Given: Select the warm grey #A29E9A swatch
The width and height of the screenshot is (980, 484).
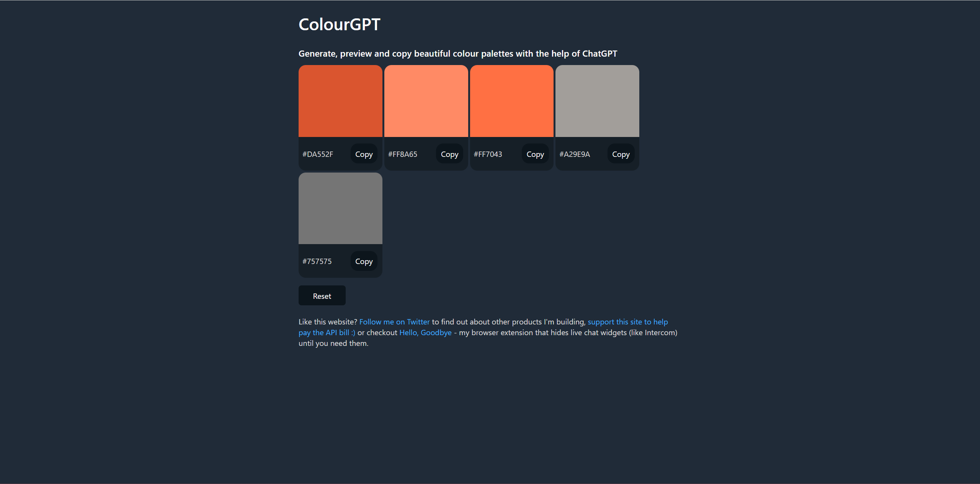Looking at the screenshot, I should click(597, 101).
